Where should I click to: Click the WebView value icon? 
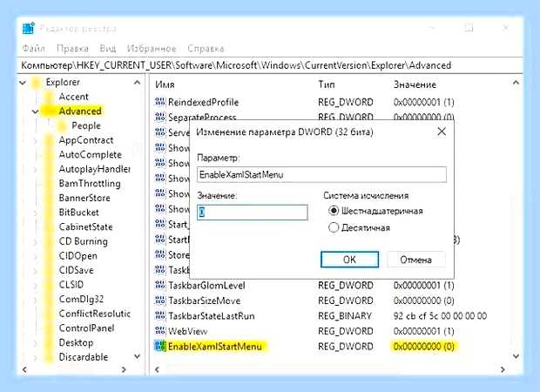(160, 331)
